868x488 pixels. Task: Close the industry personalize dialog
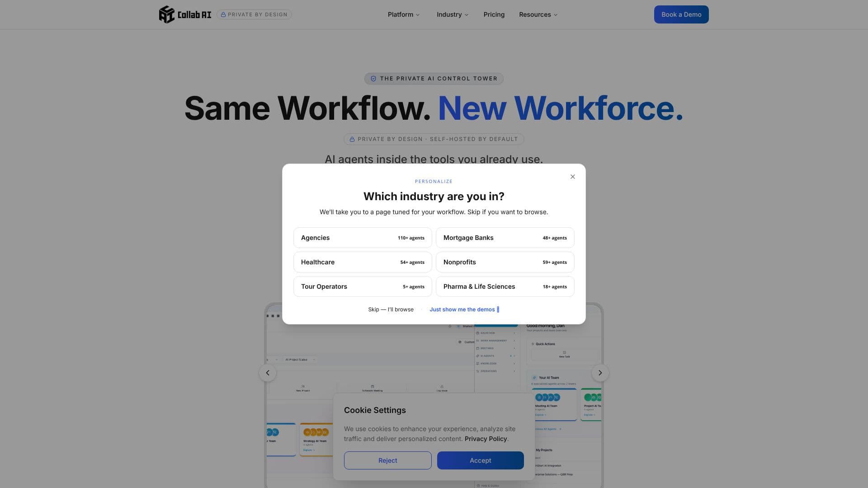(x=573, y=177)
